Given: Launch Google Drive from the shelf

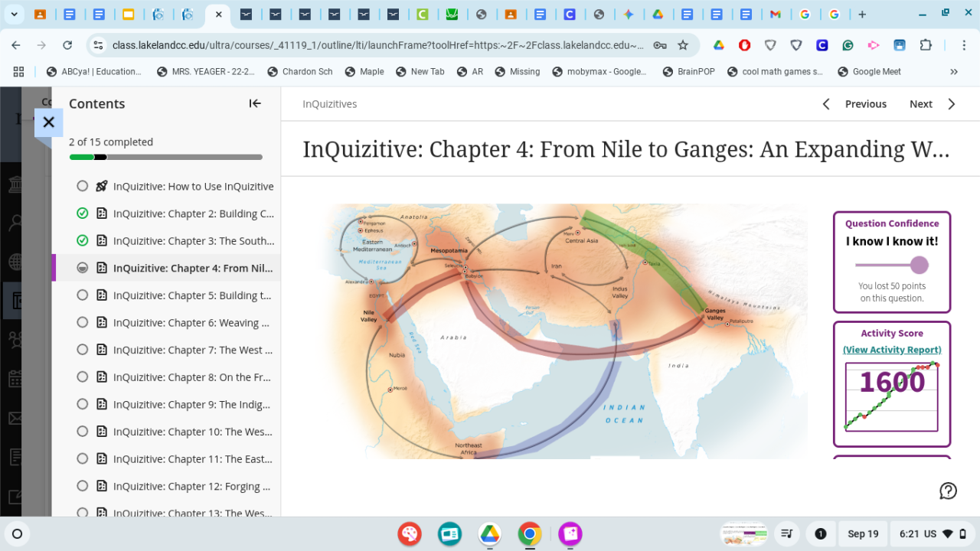Looking at the screenshot, I should point(489,533).
